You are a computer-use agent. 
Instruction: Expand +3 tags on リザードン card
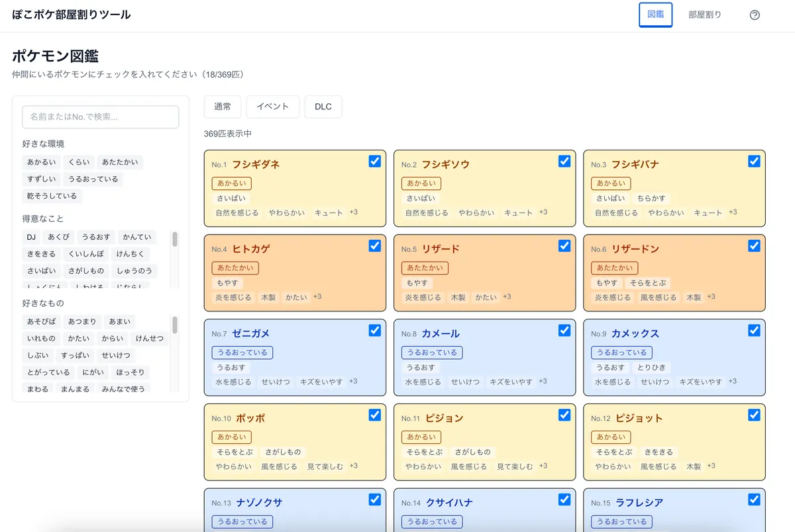coord(711,297)
